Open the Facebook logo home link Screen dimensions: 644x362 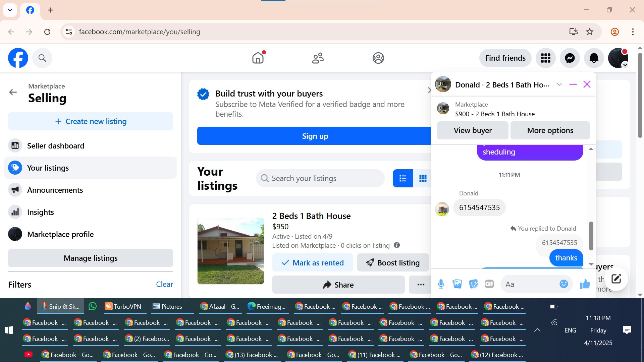18,58
